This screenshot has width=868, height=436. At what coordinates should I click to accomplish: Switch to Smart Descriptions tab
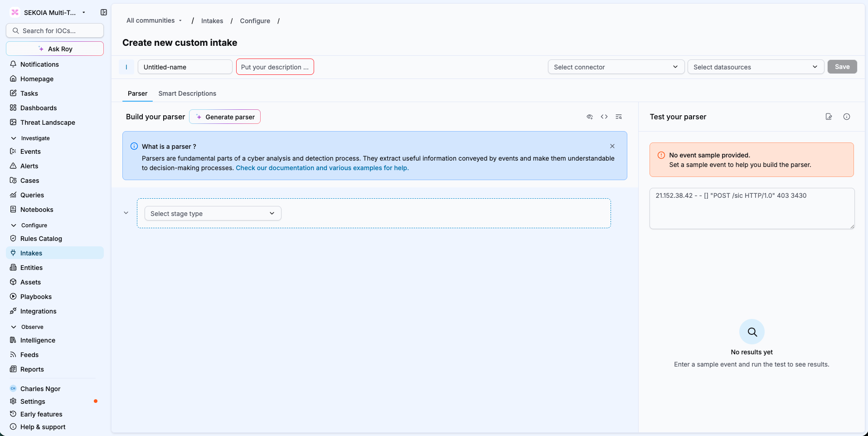click(187, 93)
